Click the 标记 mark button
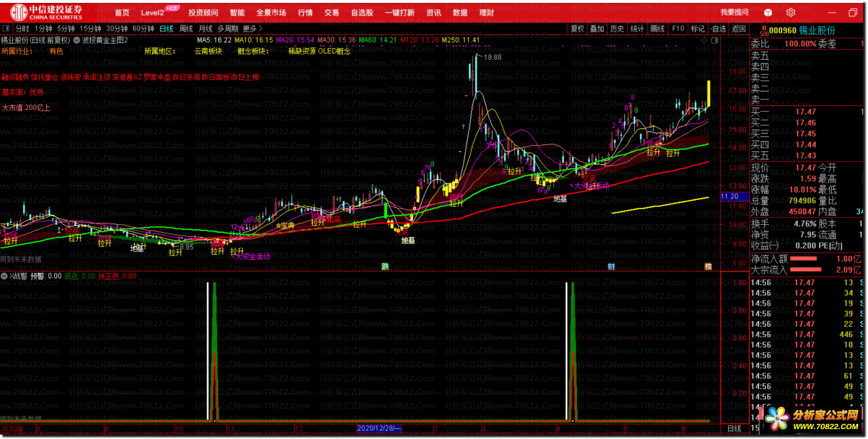The width and height of the screenshot is (868, 439). point(698,28)
